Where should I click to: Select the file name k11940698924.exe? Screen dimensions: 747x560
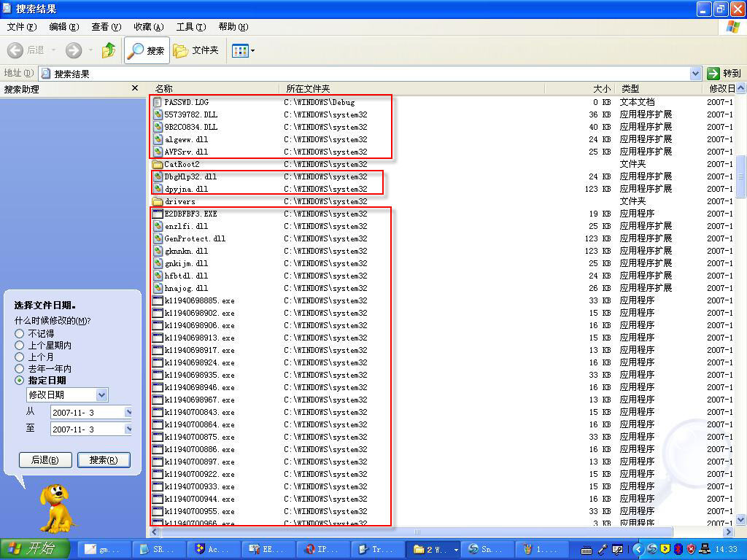point(199,362)
